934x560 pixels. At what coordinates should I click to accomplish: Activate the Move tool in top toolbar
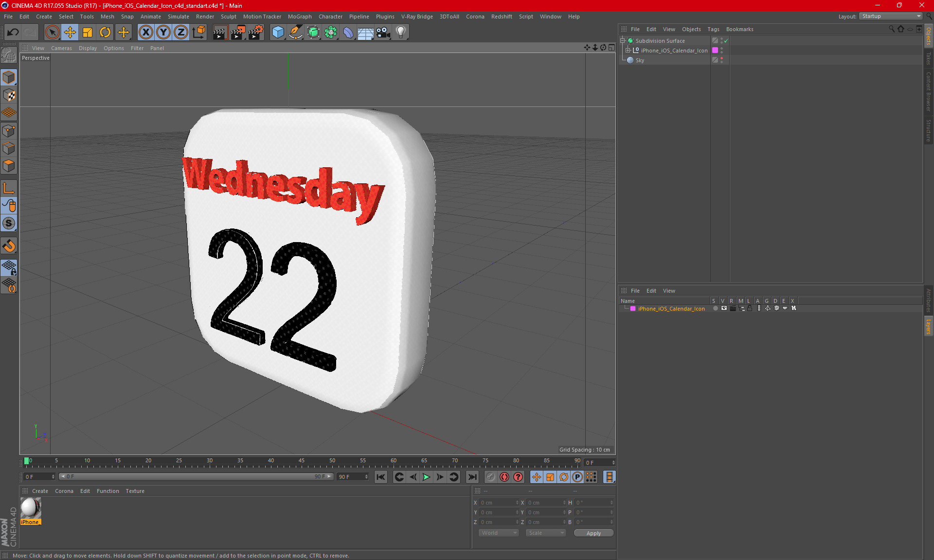70,33
